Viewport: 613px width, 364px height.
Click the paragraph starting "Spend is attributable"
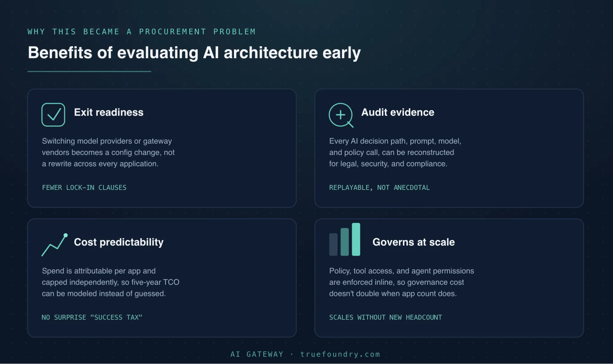(x=110, y=282)
